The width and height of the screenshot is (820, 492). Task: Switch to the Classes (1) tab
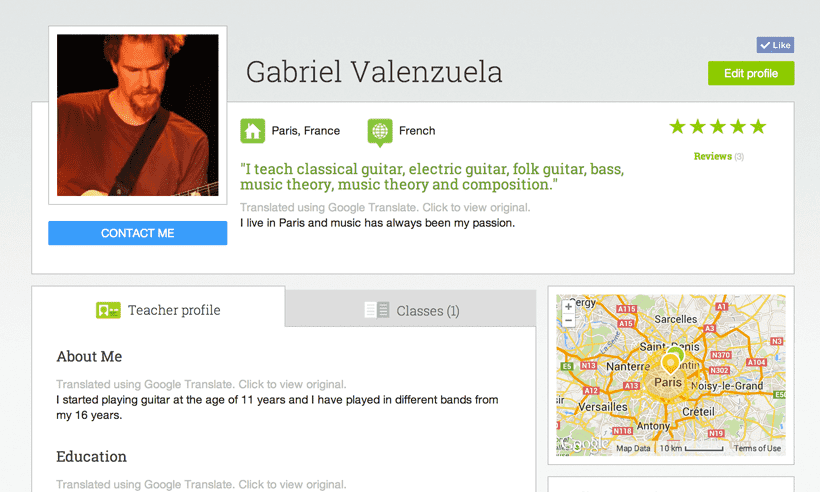[x=411, y=310]
